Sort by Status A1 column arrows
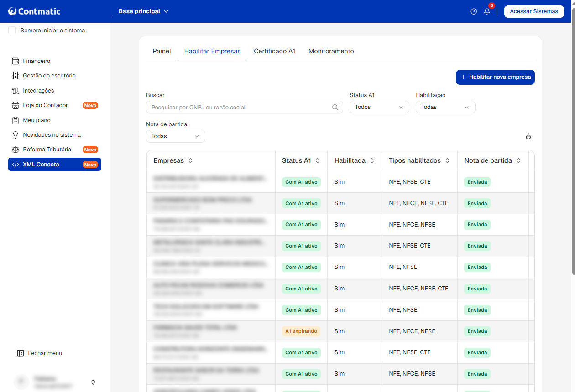 point(318,161)
